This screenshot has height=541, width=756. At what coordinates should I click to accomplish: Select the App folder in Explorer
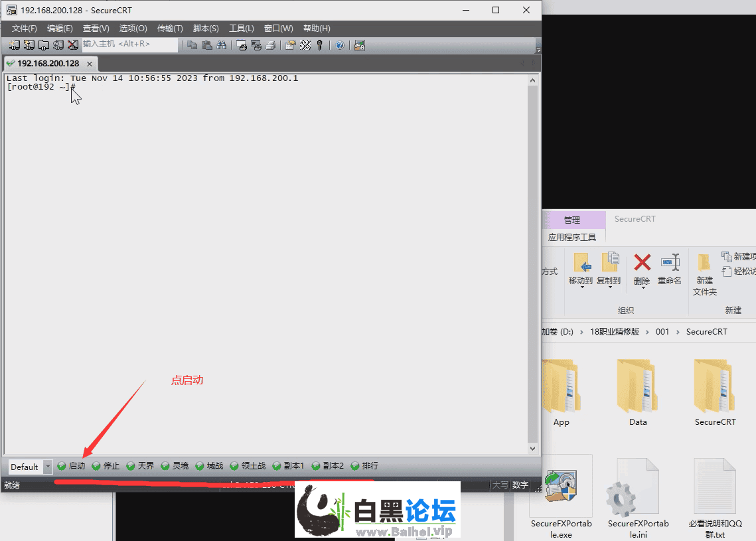tap(562, 392)
